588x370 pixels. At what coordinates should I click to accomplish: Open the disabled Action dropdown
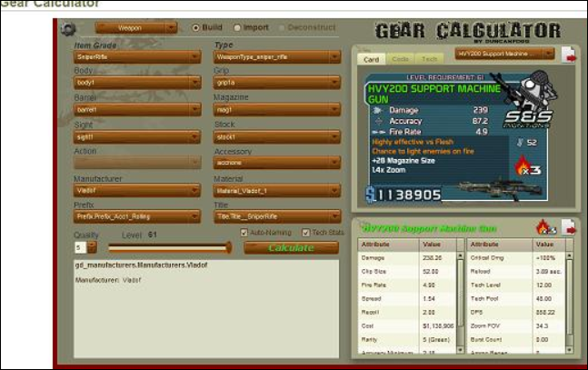[x=137, y=162]
